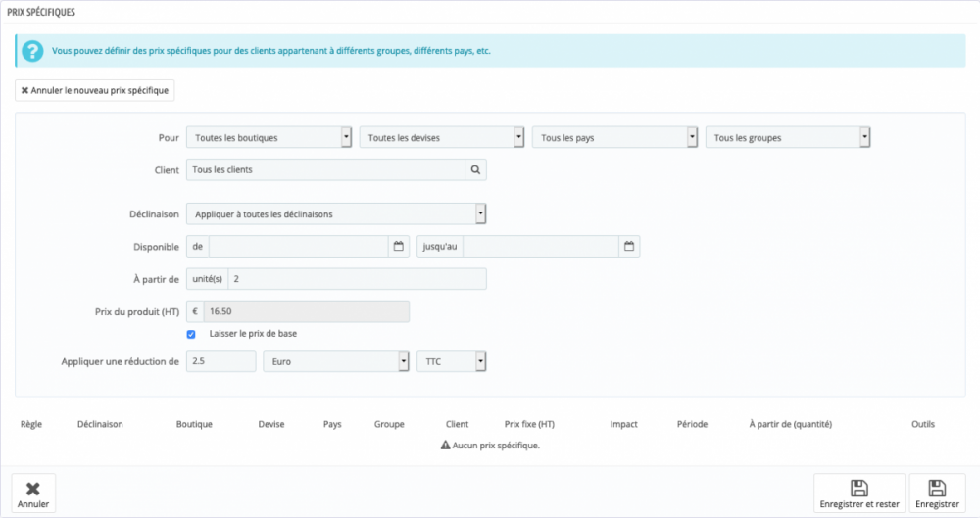Screen dimensions: 980x518
Task: Click the 'À partir de' quantity field
Action: point(357,279)
